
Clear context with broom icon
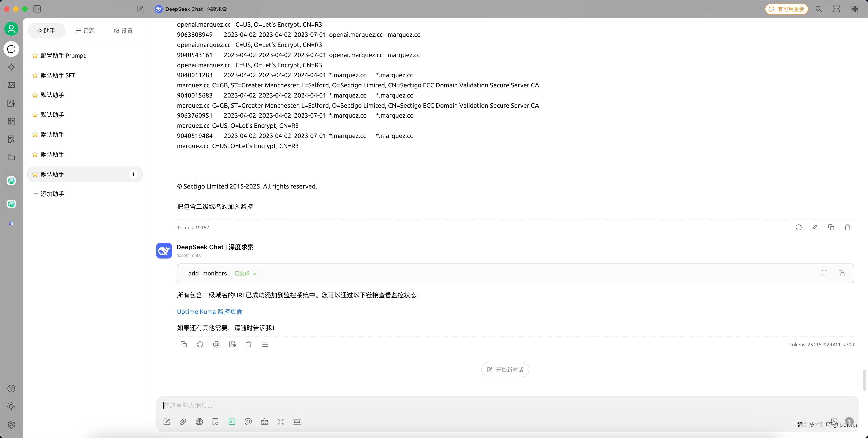tap(264, 422)
